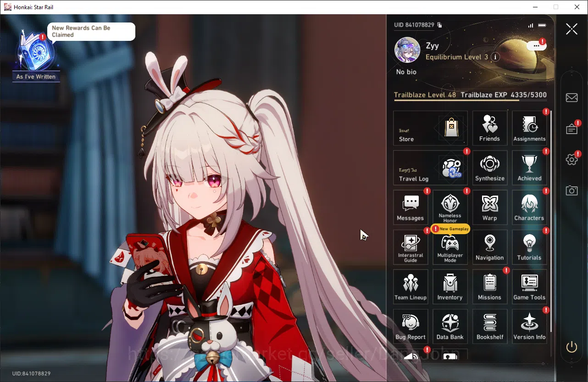Click the power logout icon
The height and width of the screenshot is (382, 588).
coord(571,347)
